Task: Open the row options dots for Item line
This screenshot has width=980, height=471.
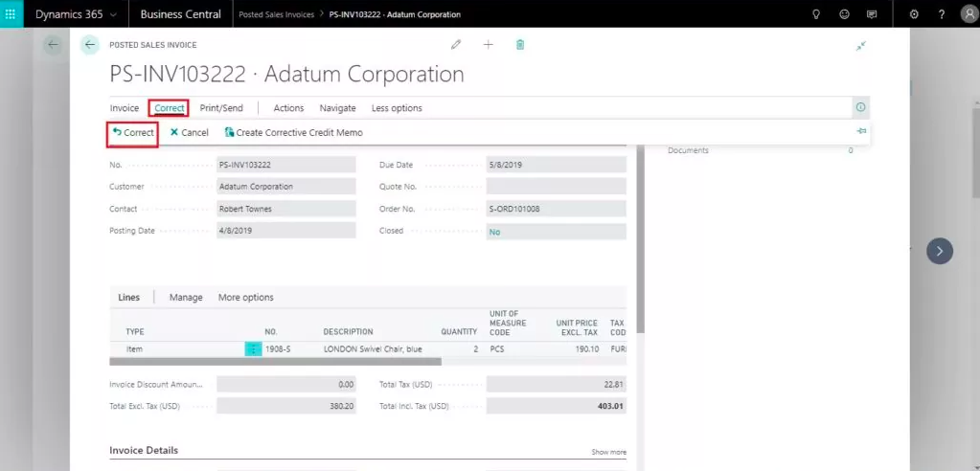Action: tap(253, 349)
